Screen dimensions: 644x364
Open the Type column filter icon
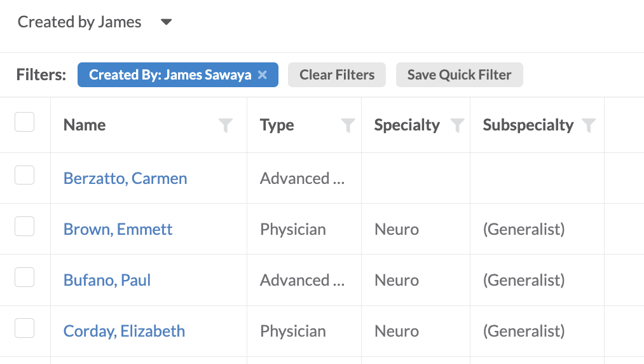point(348,125)
